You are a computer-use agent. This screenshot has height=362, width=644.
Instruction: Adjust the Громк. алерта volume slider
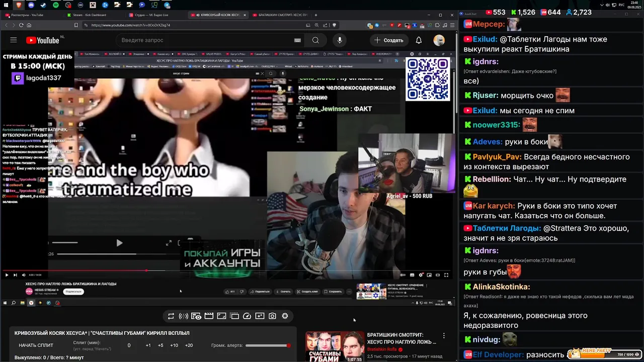click(268, 345)
